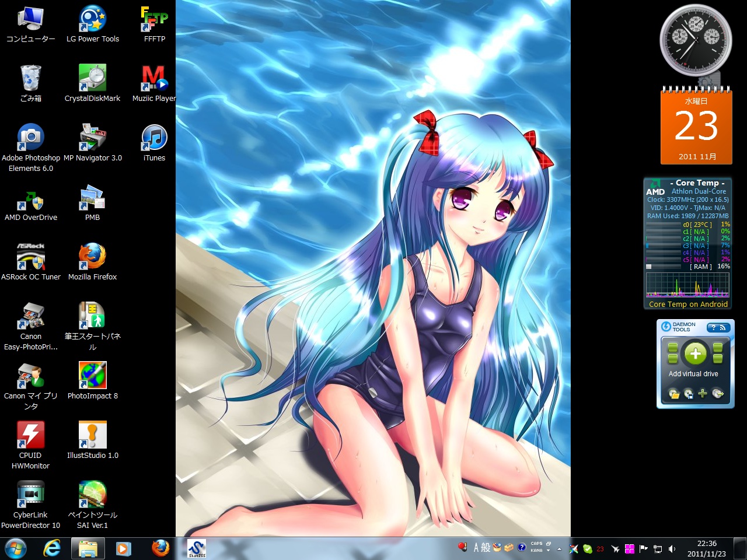This screenshot has width=747, height=560.
Task: Switch to the Shot255 taskbar app
Action: (x=197, y=548)
